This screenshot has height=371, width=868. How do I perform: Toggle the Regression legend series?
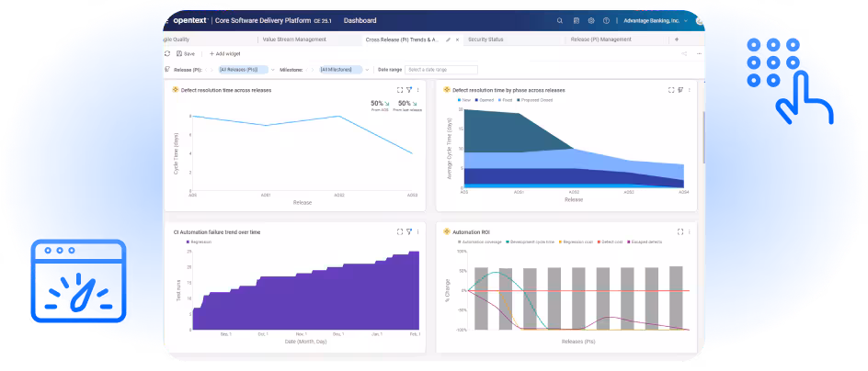(x=200, y=242)
